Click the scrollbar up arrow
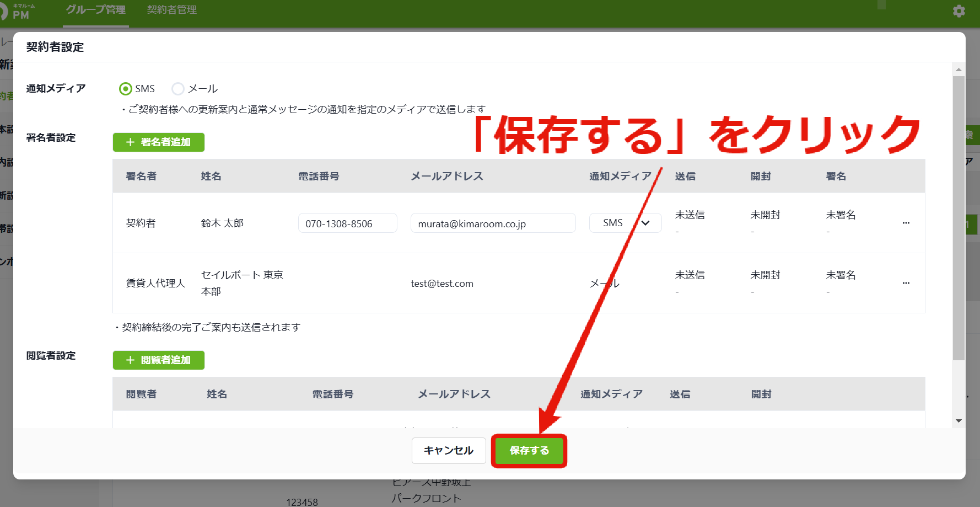This screenshot has height=507, width=980. [x=959, y=70]
